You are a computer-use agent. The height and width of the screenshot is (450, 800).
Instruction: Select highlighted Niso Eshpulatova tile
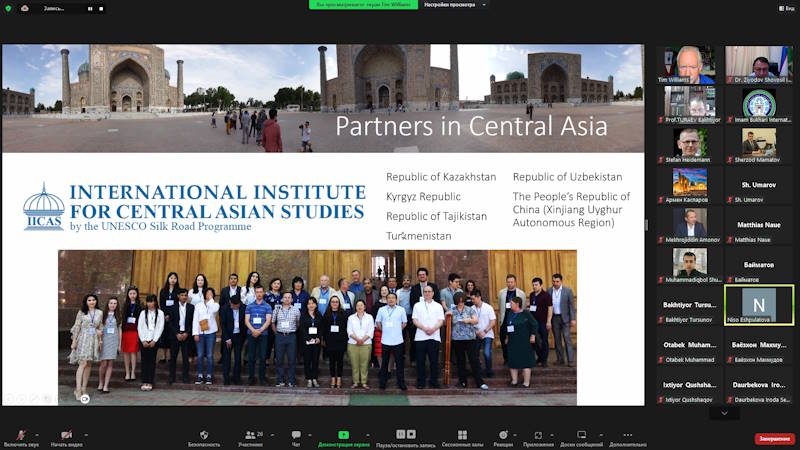[759, 305]
